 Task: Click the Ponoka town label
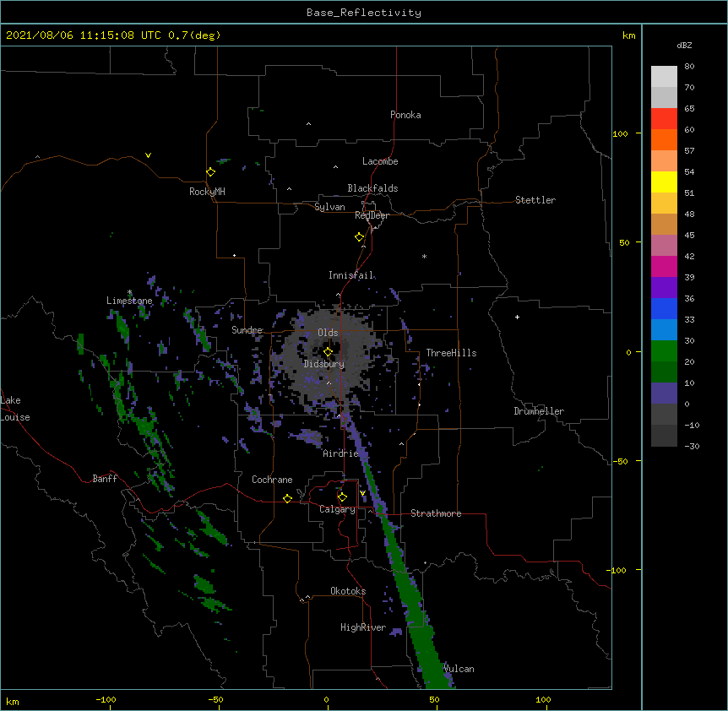[405, 115]
